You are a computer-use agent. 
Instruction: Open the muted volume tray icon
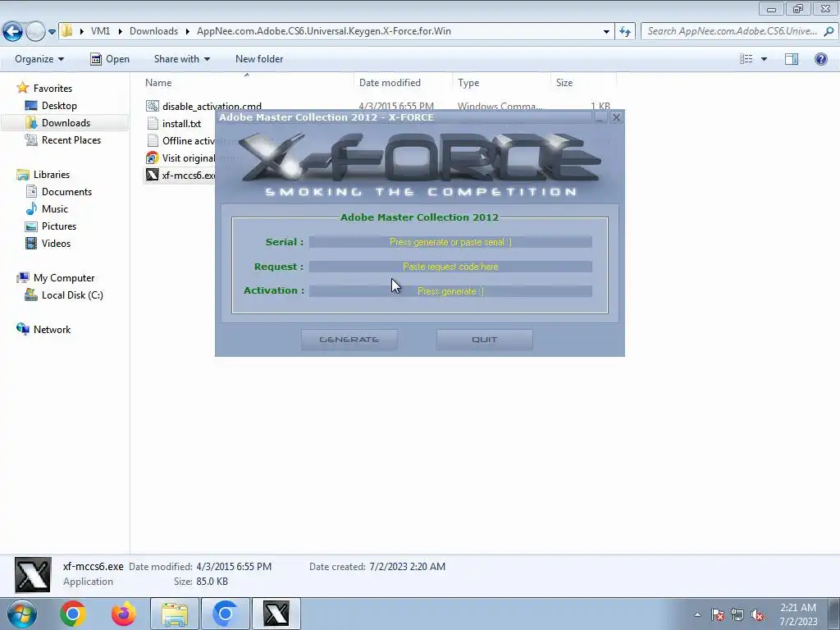pyautogui.click(x=757, y=614)
